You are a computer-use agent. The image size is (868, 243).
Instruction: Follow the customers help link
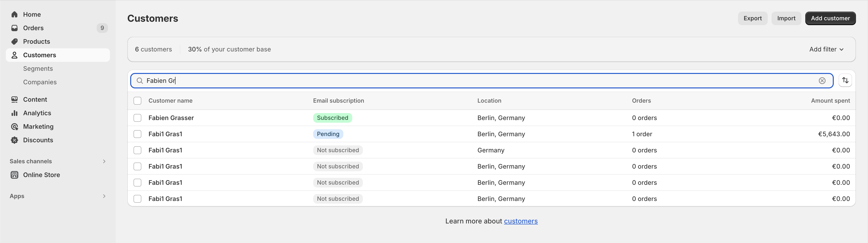point(521,221)
